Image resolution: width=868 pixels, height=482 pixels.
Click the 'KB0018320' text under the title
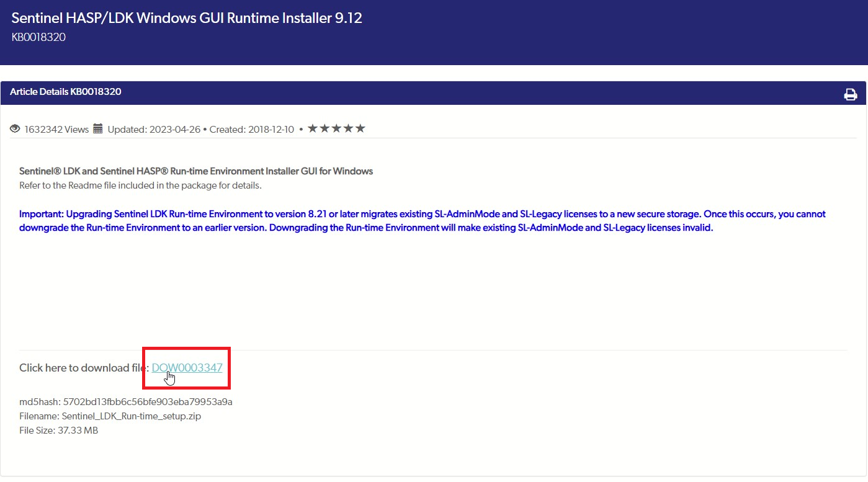pos(38,37)
